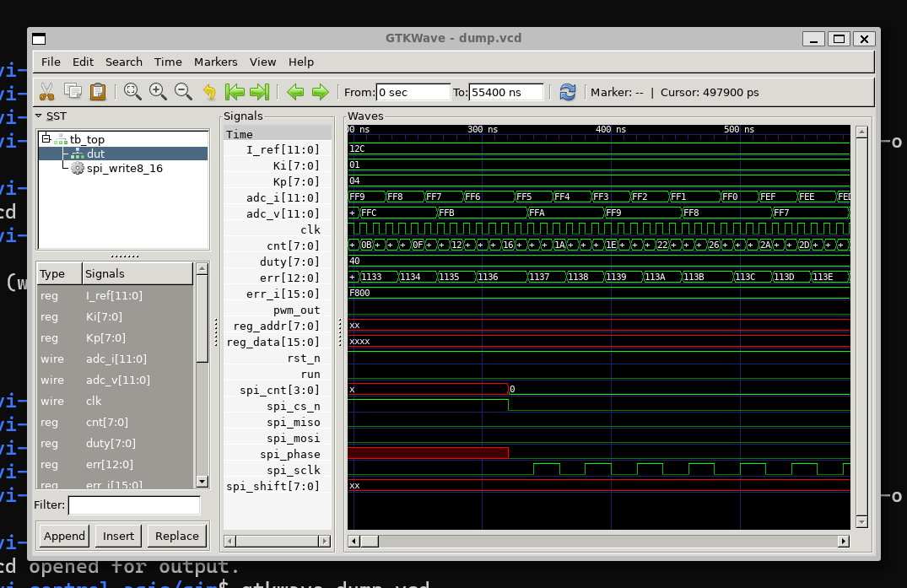Click the Zoom Fit magnifier icon
The image size is (907, 588).
132,92
